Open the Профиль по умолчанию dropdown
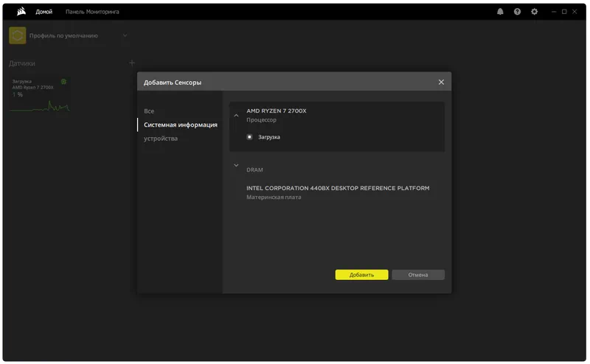This screenshot has width=590, height=364. 125,35
